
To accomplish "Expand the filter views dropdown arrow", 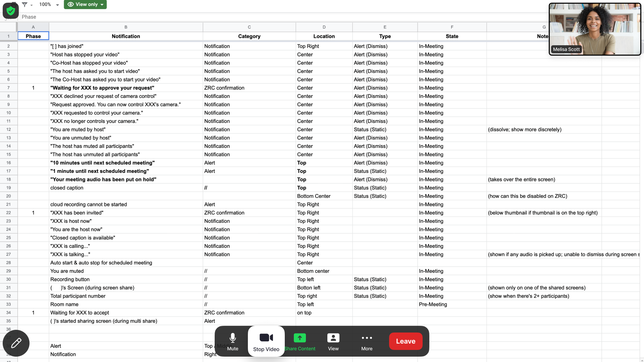I will click(32, 5).
